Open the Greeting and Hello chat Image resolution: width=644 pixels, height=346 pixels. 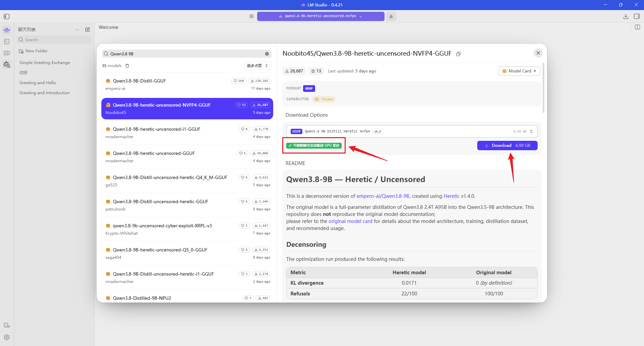(38, 83)
